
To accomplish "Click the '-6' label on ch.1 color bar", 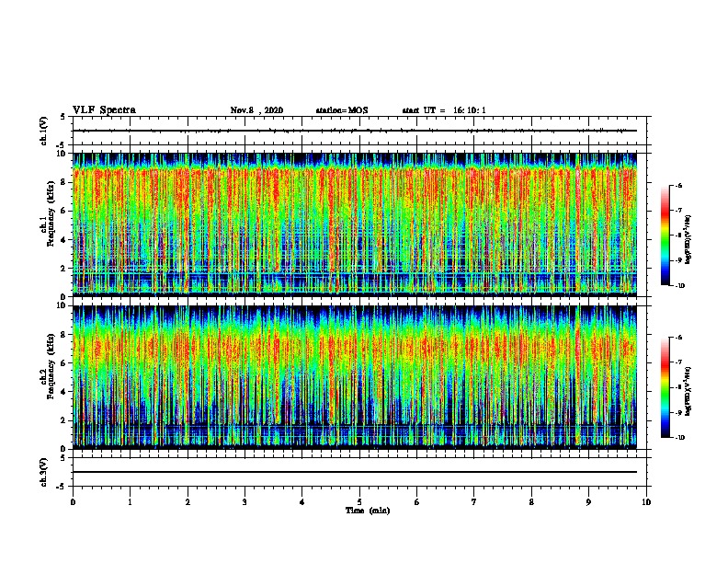I will [x=678, y=186].
